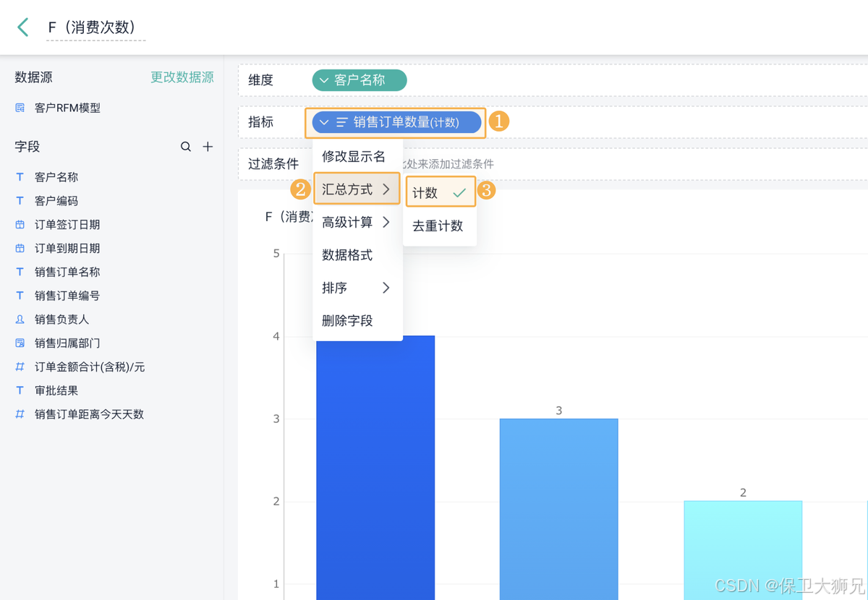The image size is (868, 600).
Task: Select the 销售订单距离今天天数 field
Action: click(90, 414)
